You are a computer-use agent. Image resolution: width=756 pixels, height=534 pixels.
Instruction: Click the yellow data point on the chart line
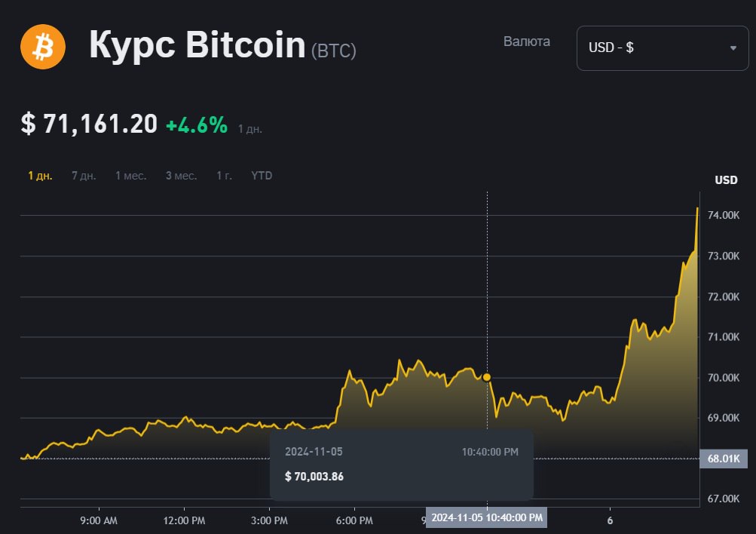click(x=487, y=376)
